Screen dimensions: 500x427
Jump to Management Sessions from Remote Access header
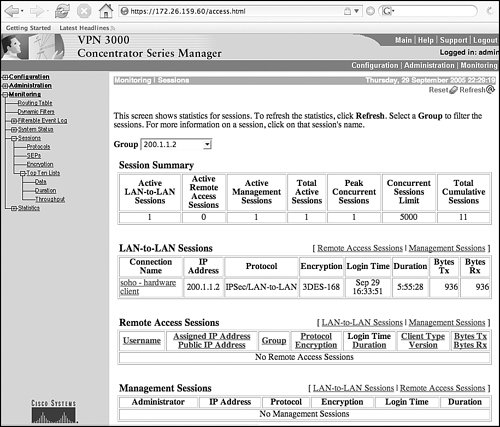coord(447,323)
